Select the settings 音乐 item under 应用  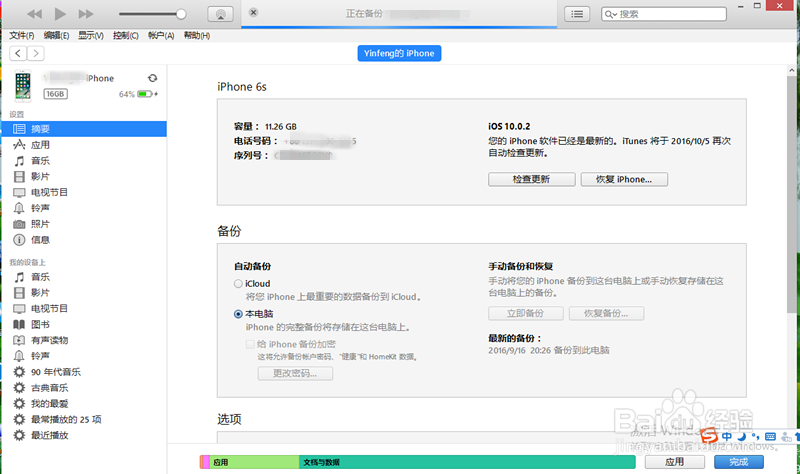coord(84,161)
